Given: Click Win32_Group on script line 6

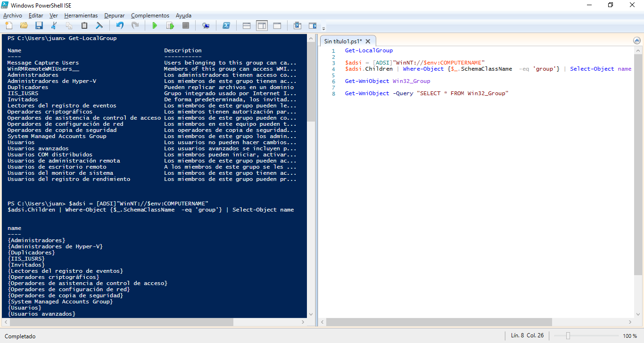Looking at the screenshot, I should point(411,81).
